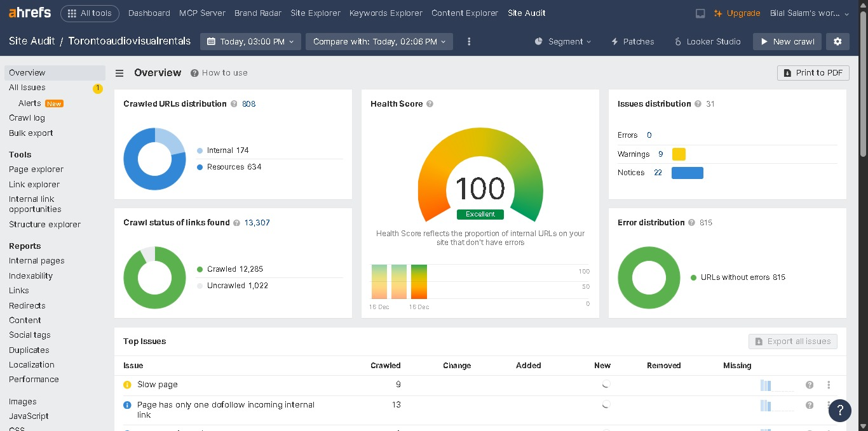Click the yellow Warnings bar
Screen dimensions: 868x431
[679, 154]
